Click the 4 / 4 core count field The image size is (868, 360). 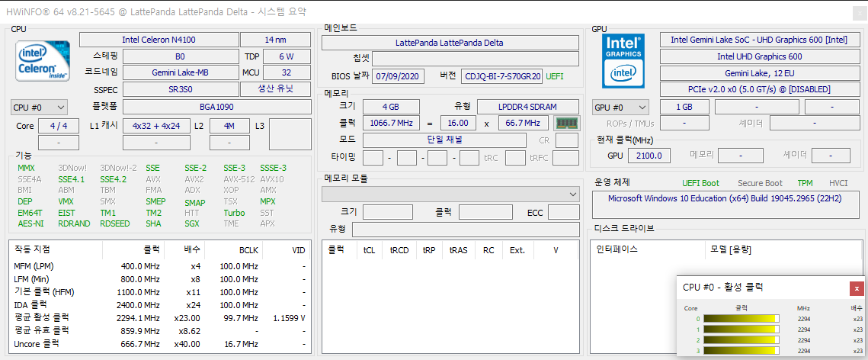(58, 126)
